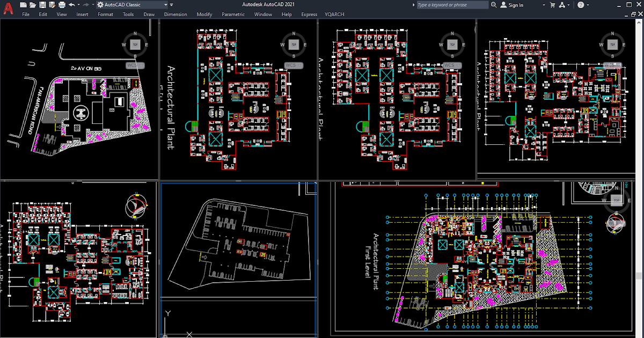Open the YQARCH menu
The height and width of the screenshot is (338, 644).
(334, 14)
